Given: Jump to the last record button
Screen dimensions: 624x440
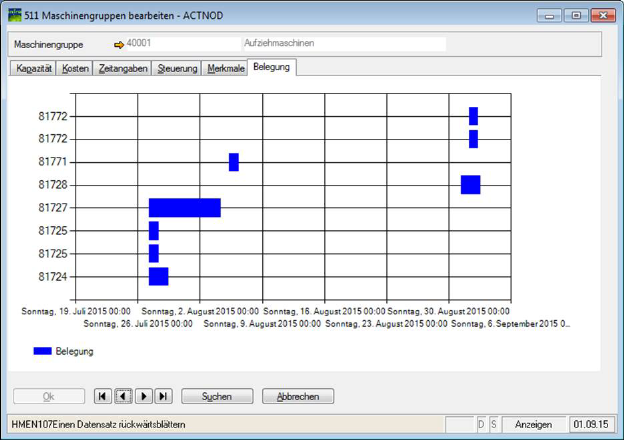Looking at the screenshot, I should pos(164,397).
